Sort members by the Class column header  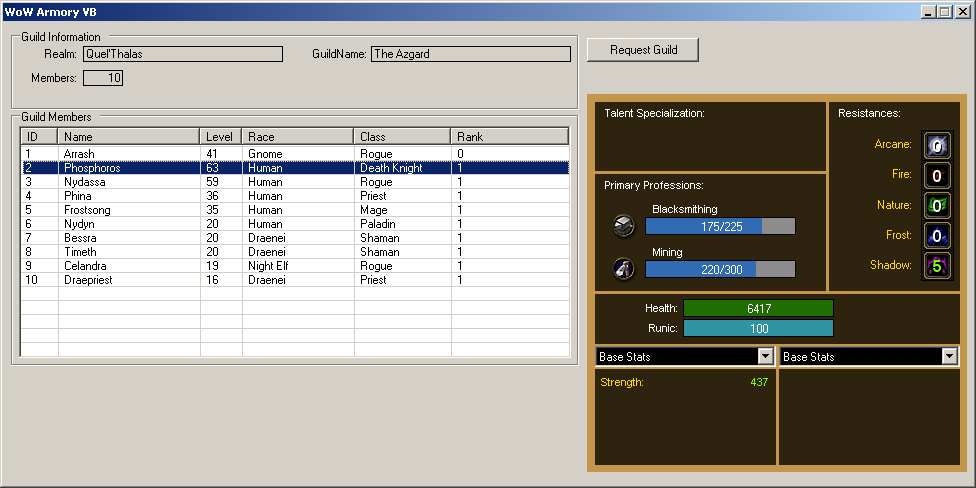click(402, 136)
